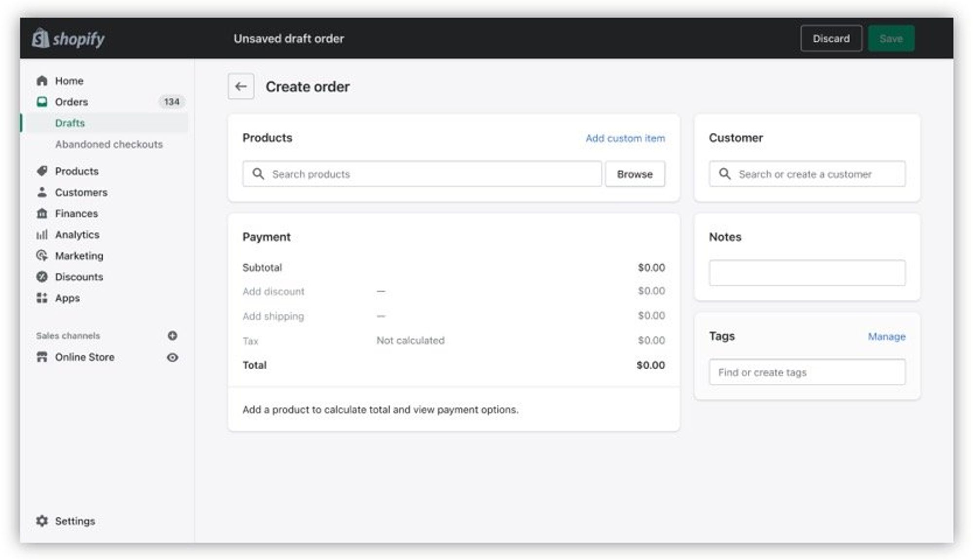Click the Finances bank icon
The height and width of the screenshot is (560, 973).
pos(42,214)
